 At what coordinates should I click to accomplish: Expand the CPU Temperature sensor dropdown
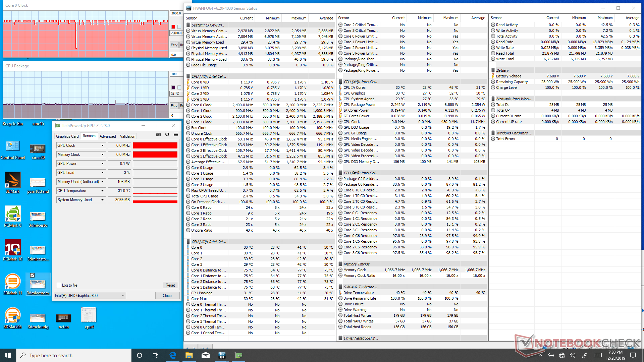tap(102, 191)
